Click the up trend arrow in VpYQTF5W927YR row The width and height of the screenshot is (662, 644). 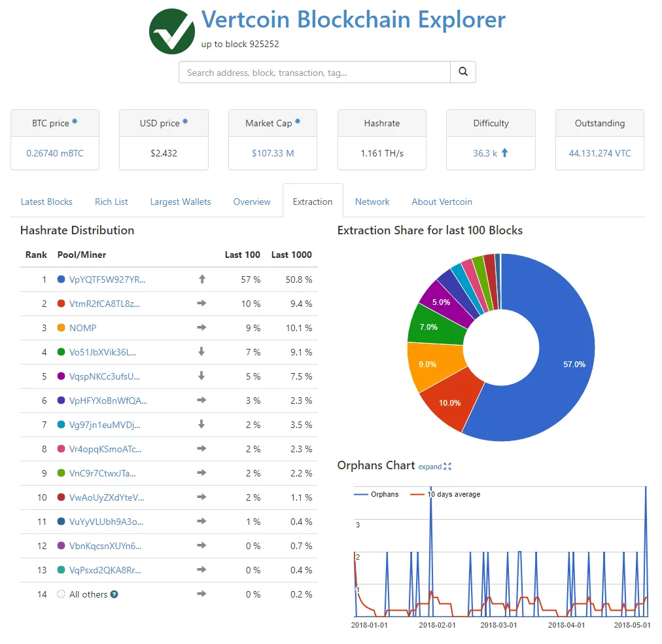pos(202,279)
